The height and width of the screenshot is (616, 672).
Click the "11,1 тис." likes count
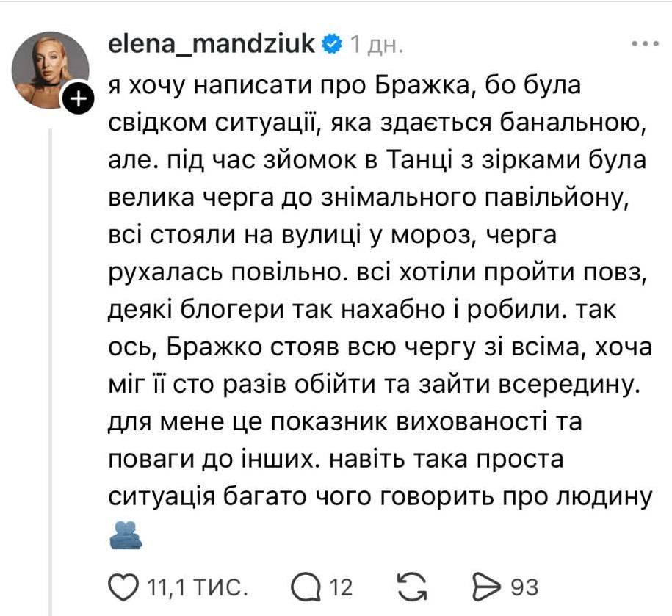click(x=195, y=587)
